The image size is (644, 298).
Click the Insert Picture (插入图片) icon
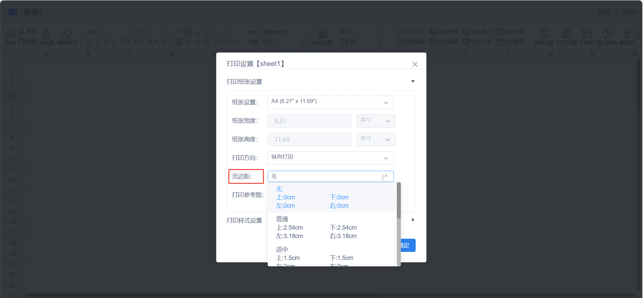click(x=466, y=32)
